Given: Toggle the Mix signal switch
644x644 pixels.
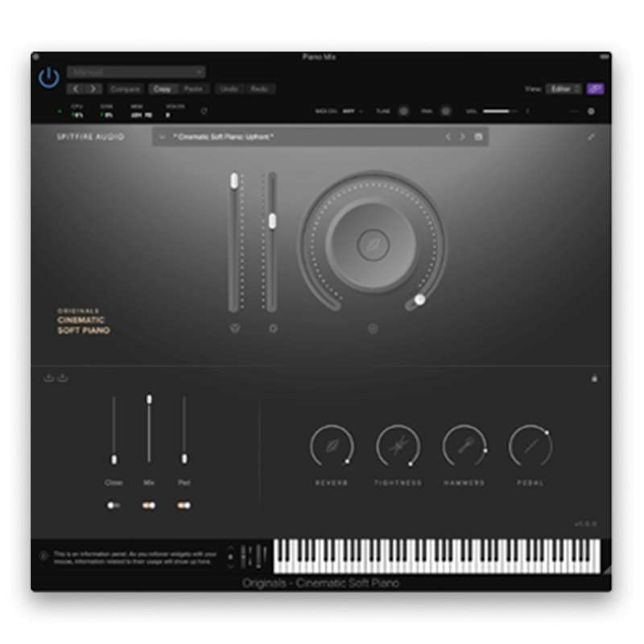Looking at the screenshot, I should click(x=149, y=506).
